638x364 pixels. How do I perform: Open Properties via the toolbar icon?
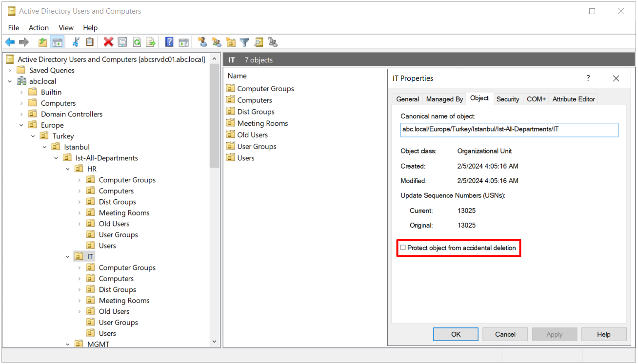tap(122, 42)
